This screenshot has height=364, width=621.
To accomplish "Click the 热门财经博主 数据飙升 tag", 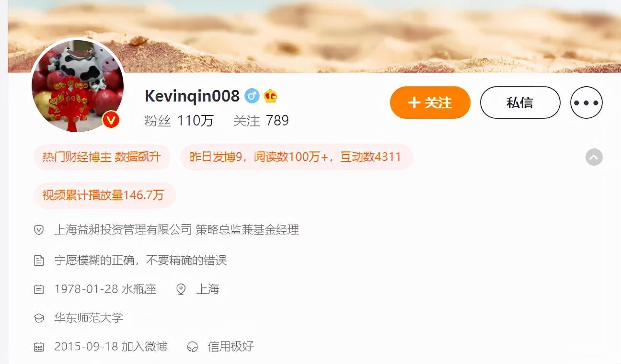I will [x=102, y=157].
